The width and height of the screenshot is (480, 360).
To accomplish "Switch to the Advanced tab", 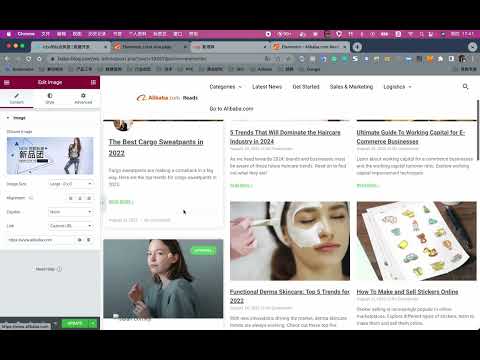I will pos(83,99).
